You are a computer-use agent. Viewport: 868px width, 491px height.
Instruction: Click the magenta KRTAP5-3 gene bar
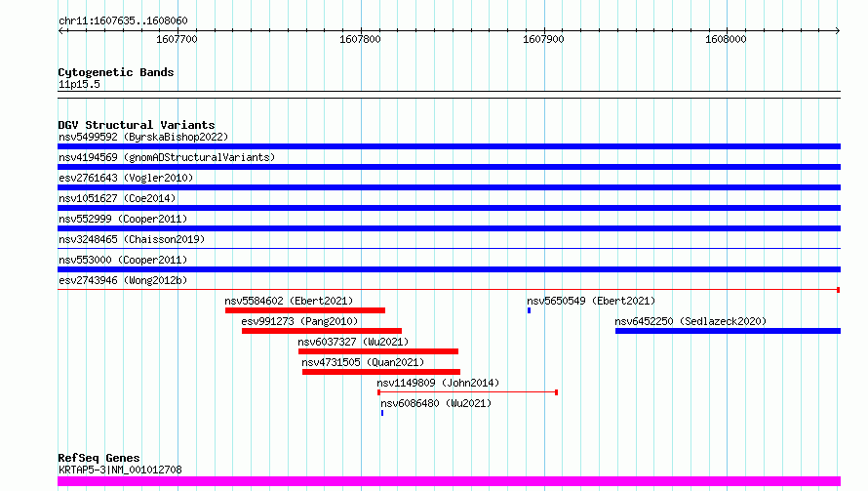[x=449, y=481]
